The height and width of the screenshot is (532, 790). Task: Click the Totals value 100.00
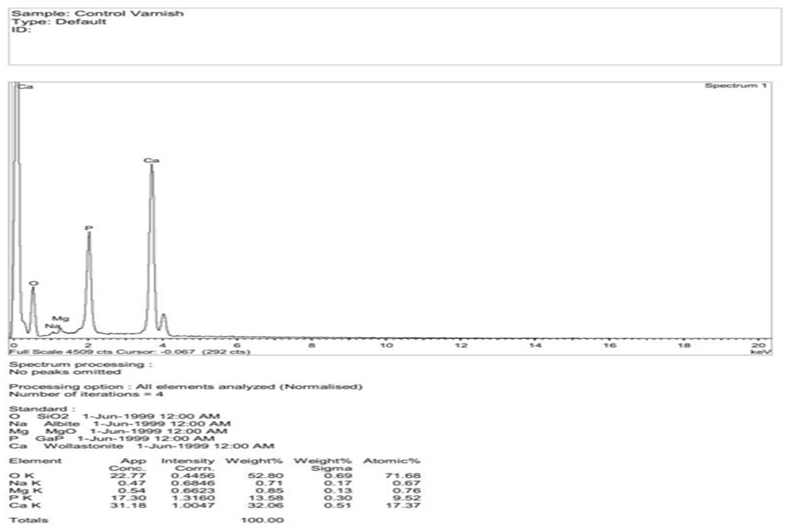(x=262, y=520)
